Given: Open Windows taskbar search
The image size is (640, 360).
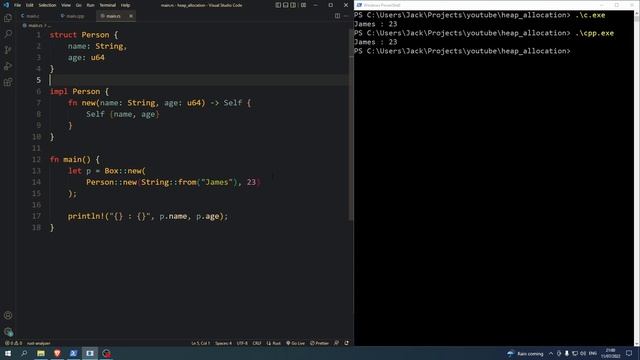Looking at the screenshot, I should 24,353.
